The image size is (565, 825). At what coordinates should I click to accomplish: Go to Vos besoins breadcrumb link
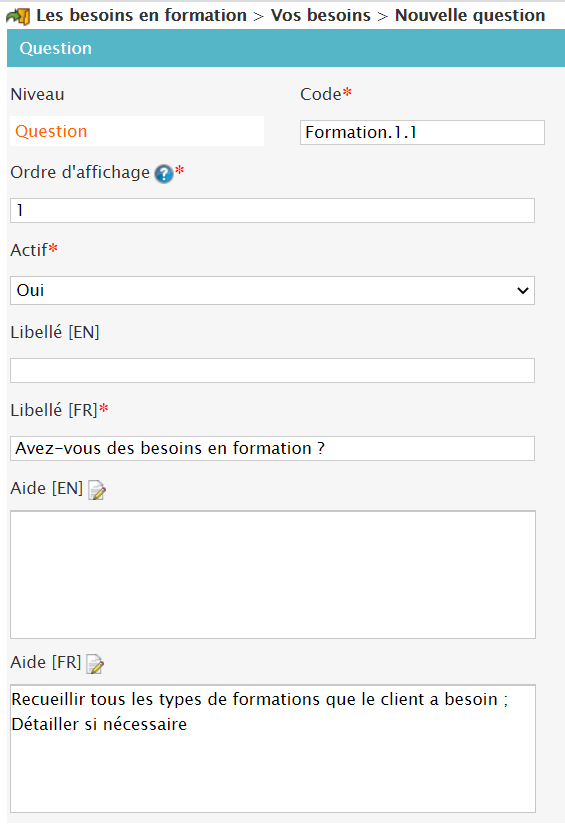(x=321, y=16)
